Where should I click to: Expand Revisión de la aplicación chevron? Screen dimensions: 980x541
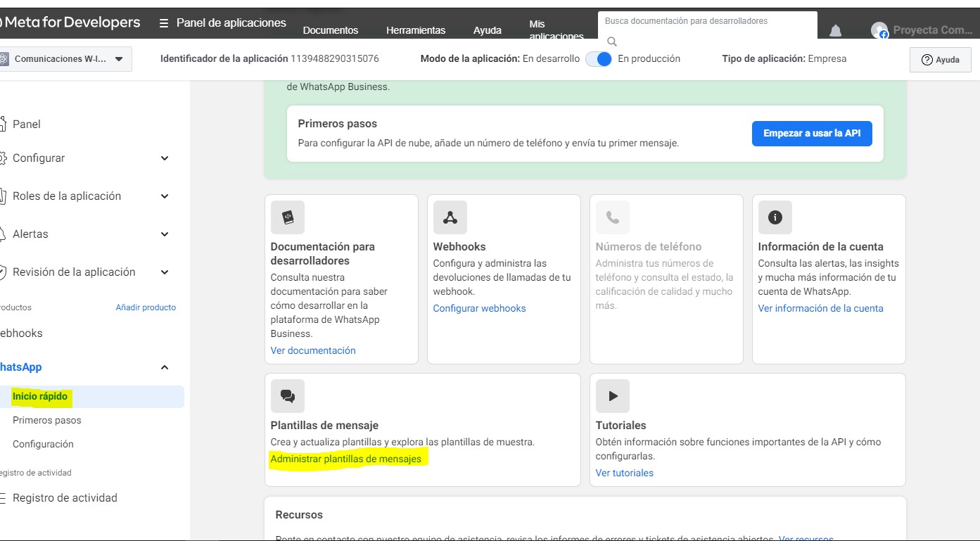click(x=165, y=272)
